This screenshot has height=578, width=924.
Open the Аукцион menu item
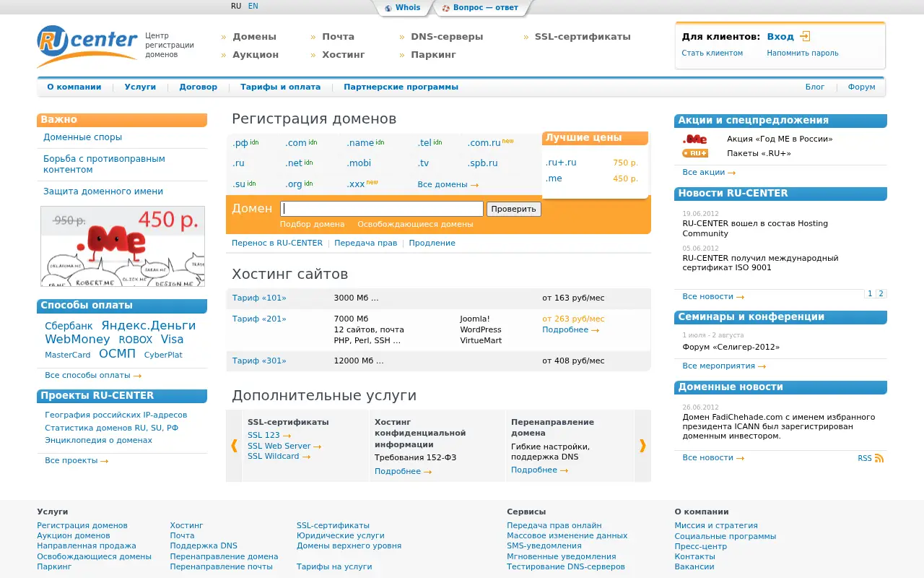pos(256,54)
